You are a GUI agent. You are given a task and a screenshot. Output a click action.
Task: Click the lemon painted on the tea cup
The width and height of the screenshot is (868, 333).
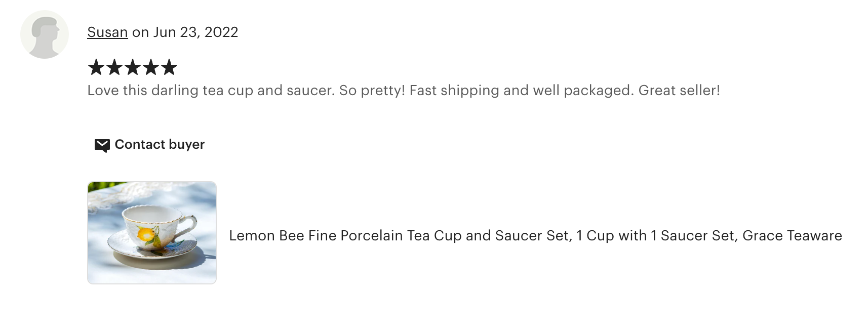point(146,234)
